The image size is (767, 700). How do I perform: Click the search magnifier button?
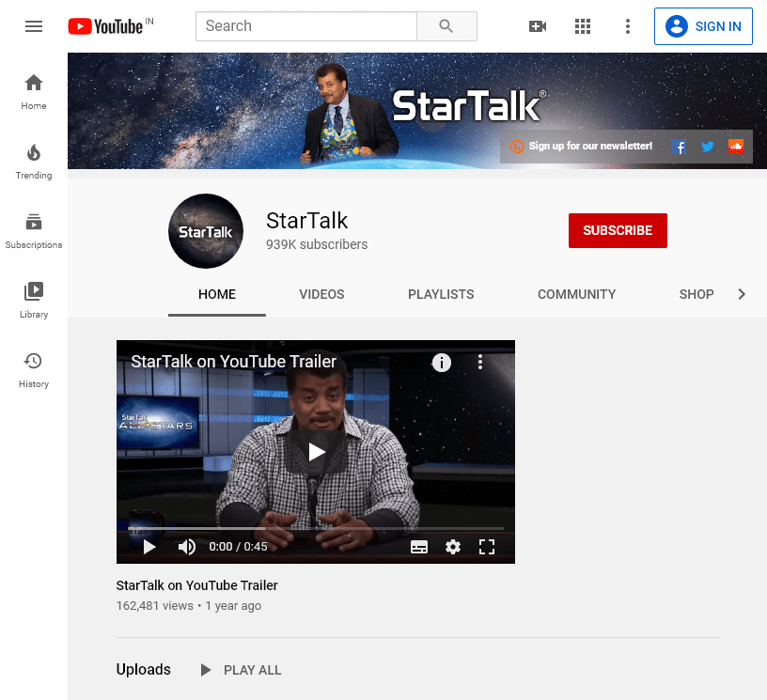(x=446, y=26)
